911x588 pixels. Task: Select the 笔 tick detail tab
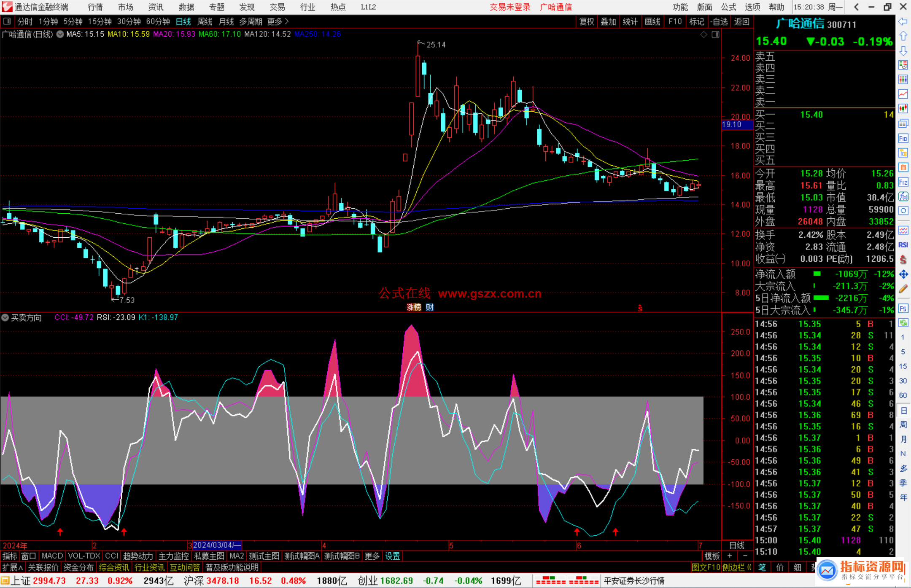click(762, 567)
